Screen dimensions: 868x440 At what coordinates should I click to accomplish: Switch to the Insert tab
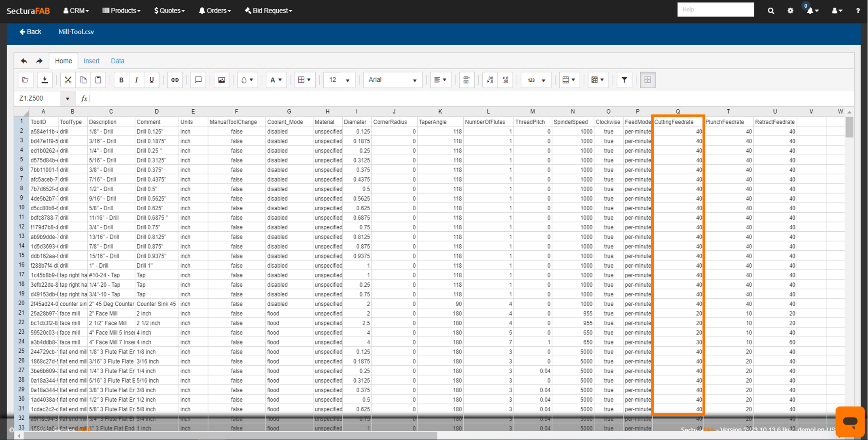pos(91,61)
